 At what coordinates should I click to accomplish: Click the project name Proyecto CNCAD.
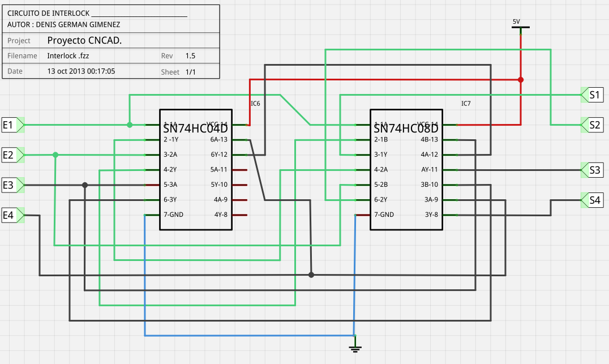pos(84,40)
